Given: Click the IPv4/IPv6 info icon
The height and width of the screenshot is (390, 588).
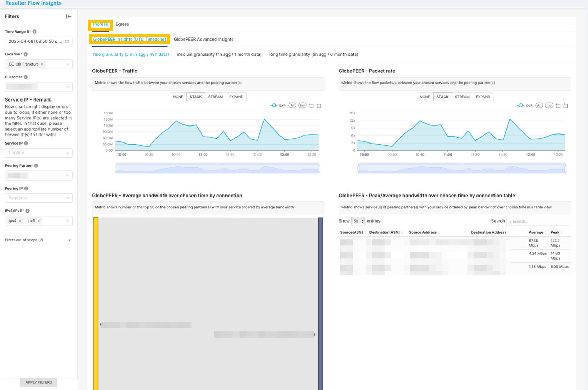Looking at the screenshot, I should (28, 211).
